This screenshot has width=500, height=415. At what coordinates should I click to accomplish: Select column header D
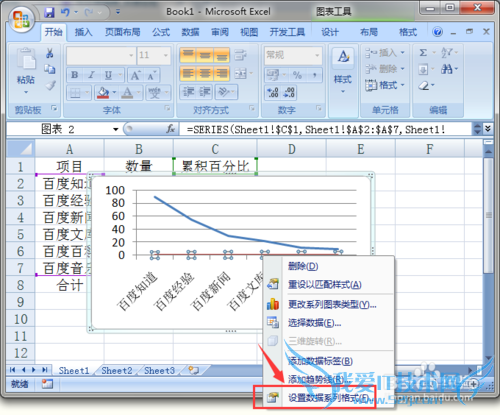(291, 149)
